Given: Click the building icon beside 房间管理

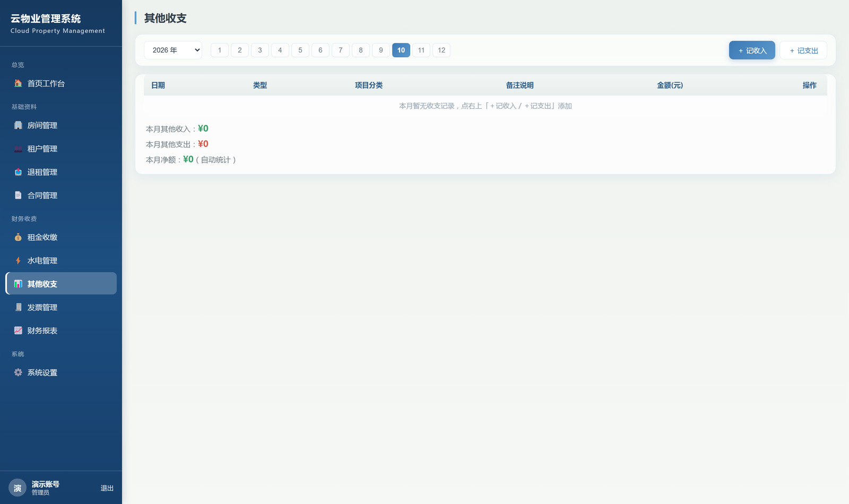Looking at the screenshot, I should (18, 125).
